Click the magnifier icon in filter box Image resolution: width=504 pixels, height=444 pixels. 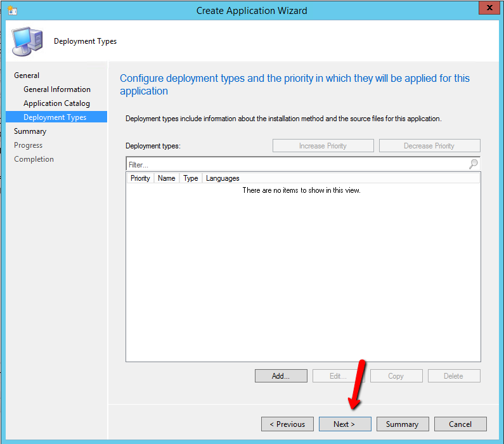tap(473, 164)
